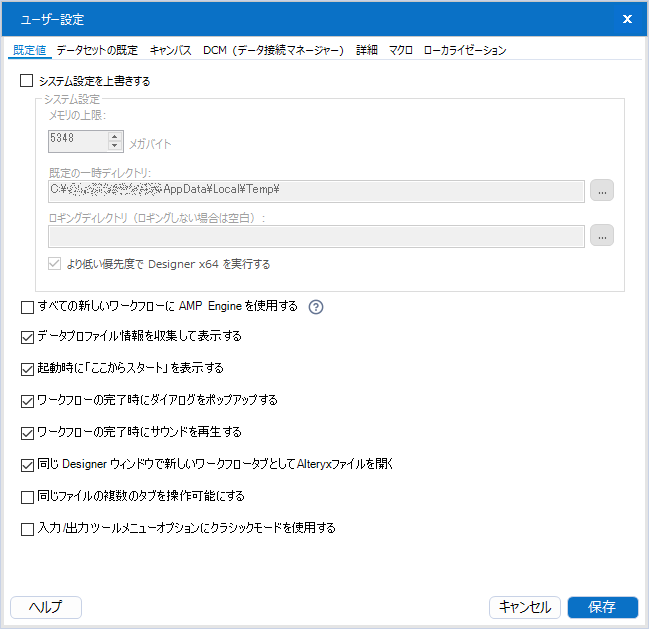Select the ローカライゼーション tab

(x=465, y=50)
